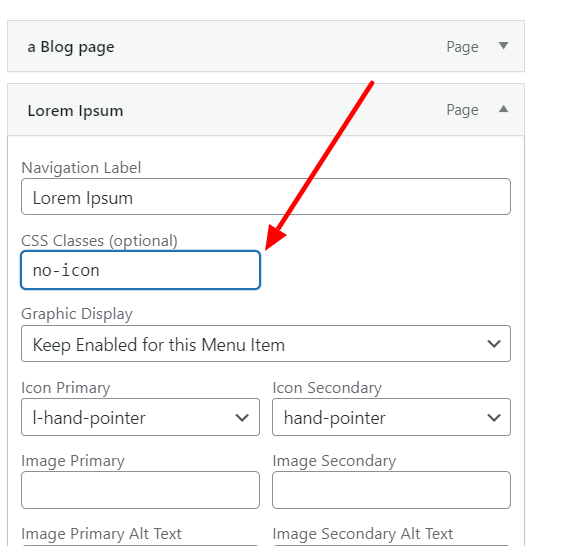Open the Icon Primary dropdown

click(140, 417)
